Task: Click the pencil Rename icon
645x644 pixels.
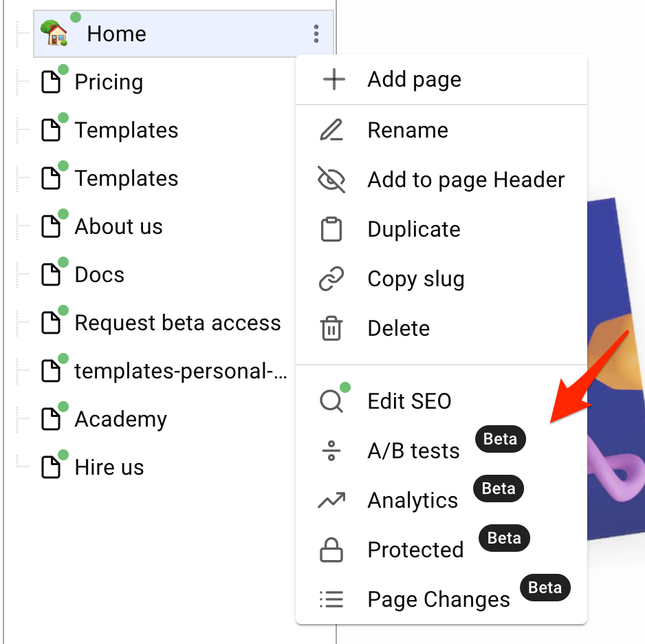Action: point(331,130)
